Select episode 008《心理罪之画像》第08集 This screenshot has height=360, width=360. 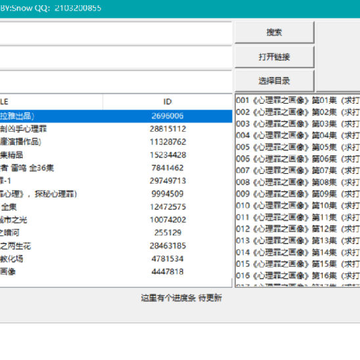(x=298, y=182)
